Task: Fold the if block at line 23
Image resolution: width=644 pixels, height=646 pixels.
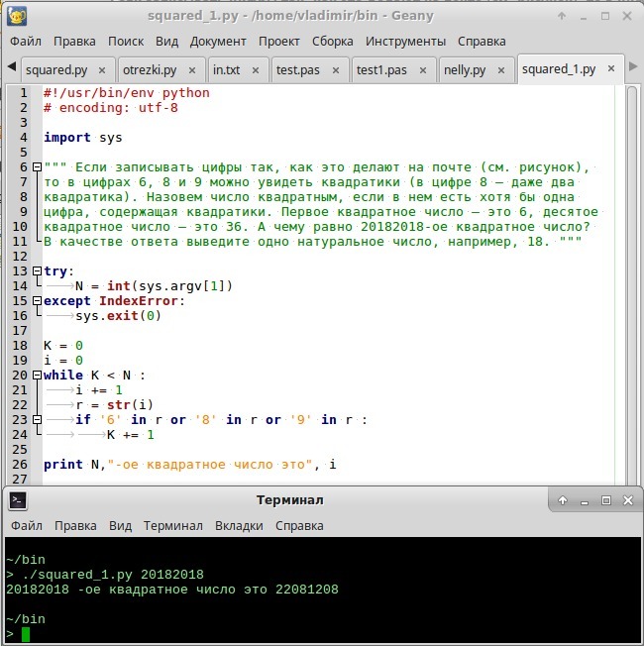Action: (x=38, y=420)
